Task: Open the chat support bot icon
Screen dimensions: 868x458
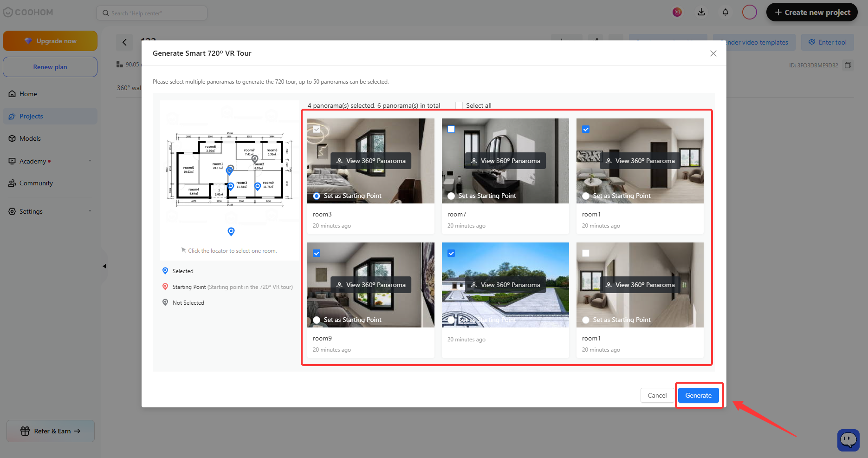Action: coord(849,440)
